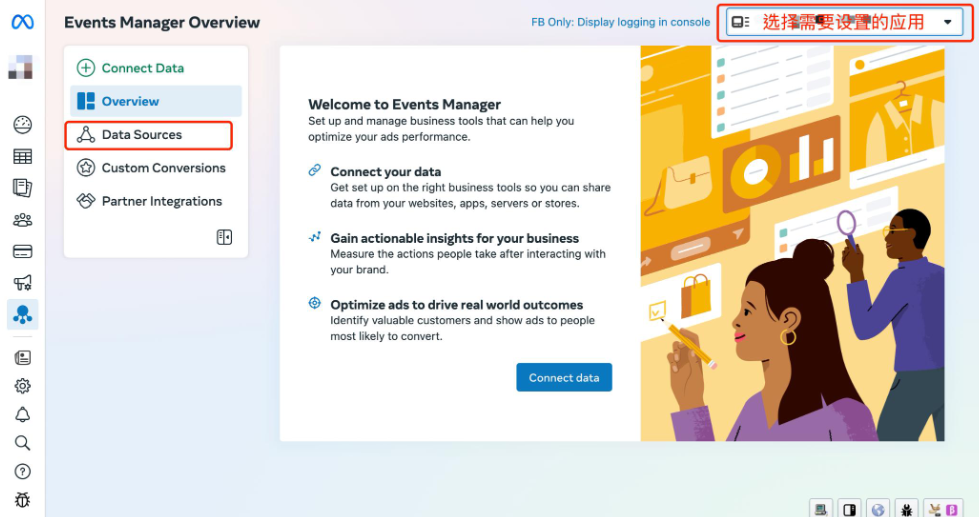
Task: Open the application selector dropdown
Action: pos(844,22)
